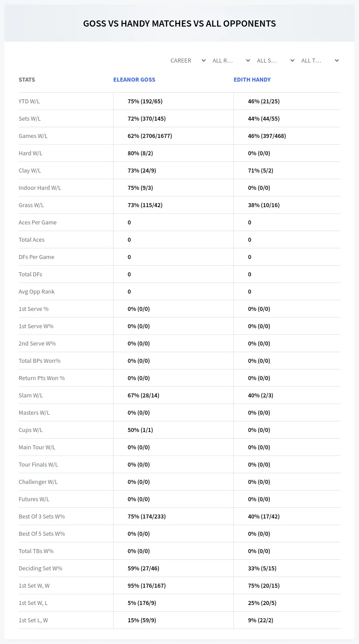Viewport: 359px width, 644px height.
Task: Click Goss's Grass W/L value 73%
Action: pos(145,205)
